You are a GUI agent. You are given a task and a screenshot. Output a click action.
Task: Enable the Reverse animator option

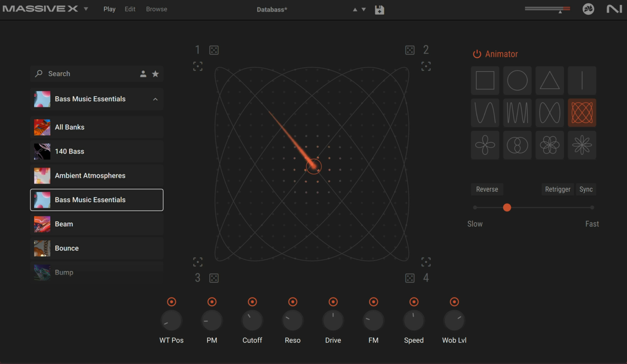click(x=487, y=189)
